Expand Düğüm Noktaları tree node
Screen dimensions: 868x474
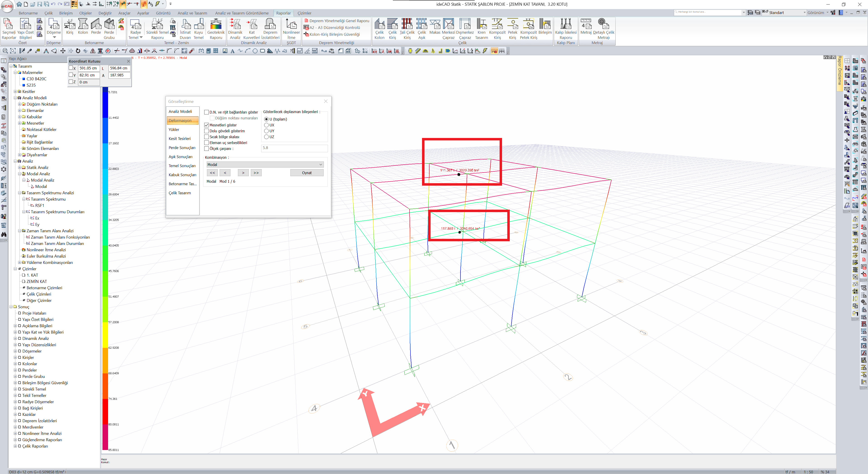19,104
